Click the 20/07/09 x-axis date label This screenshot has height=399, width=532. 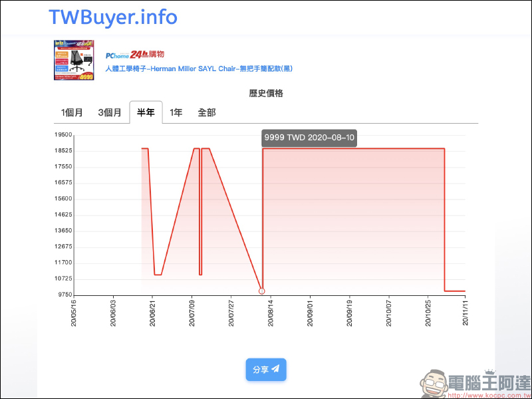click(192, 313)
